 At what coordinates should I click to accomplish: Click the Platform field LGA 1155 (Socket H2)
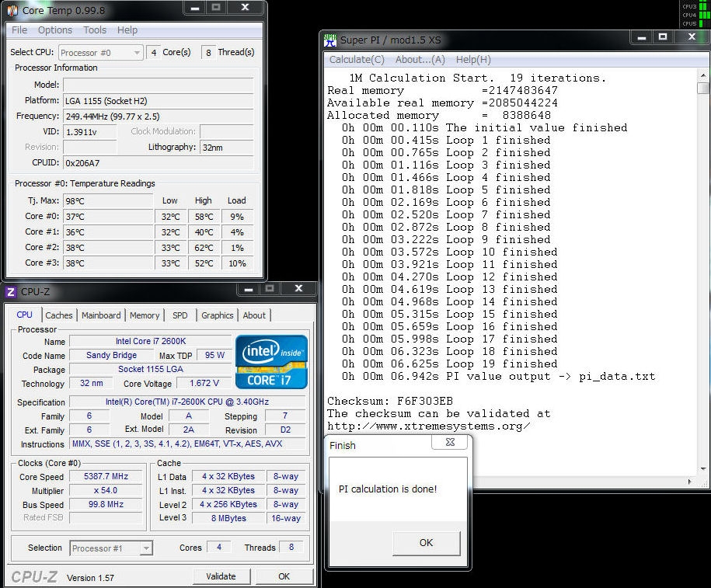point(158,101)
